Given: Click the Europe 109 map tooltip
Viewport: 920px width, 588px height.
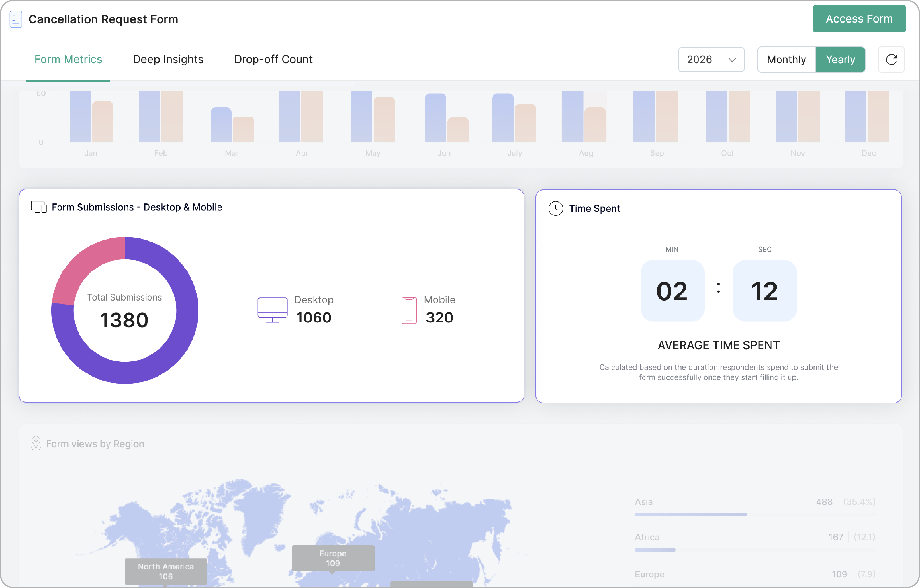Looking at the screenshot, I should point(333,558).
